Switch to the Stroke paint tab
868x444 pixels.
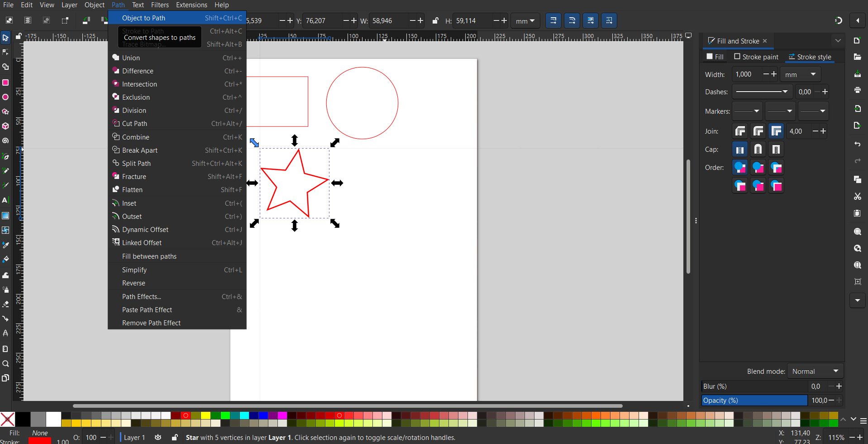(x=756, y=57)
